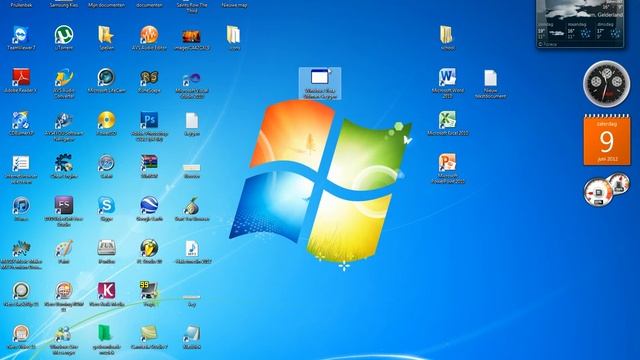This screenshot has width=640, height=360.
Task: Select the Prullenbak label
Action: click(21, 5)
